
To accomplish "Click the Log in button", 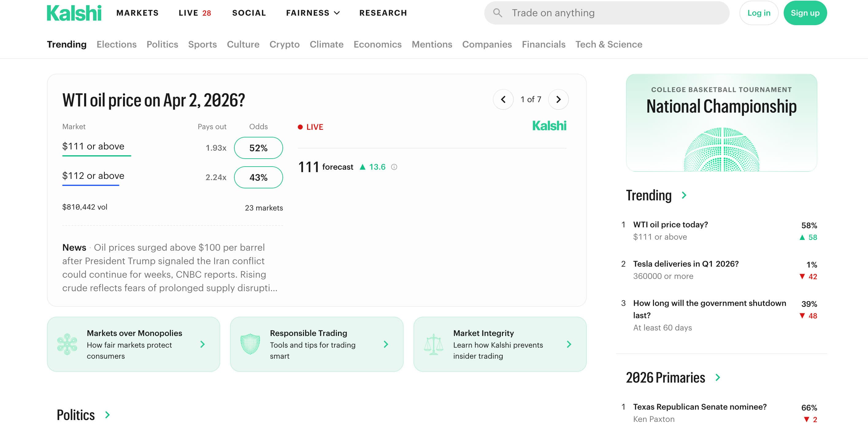I will (759, 13).
